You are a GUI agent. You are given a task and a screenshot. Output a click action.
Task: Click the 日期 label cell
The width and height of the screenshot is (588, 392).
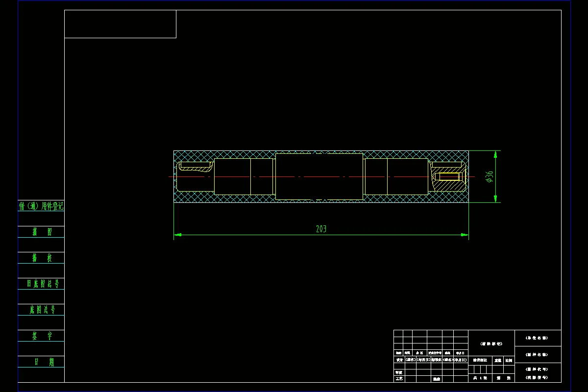click(41, 362)
